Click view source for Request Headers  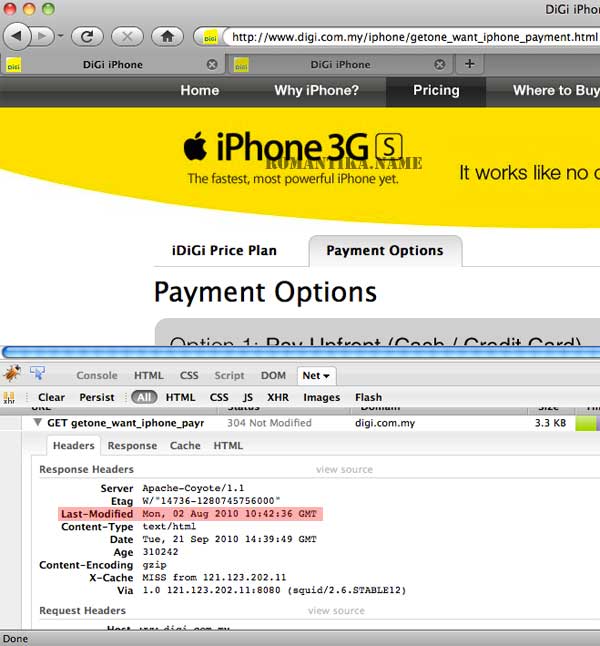click(x=336, y=611)
